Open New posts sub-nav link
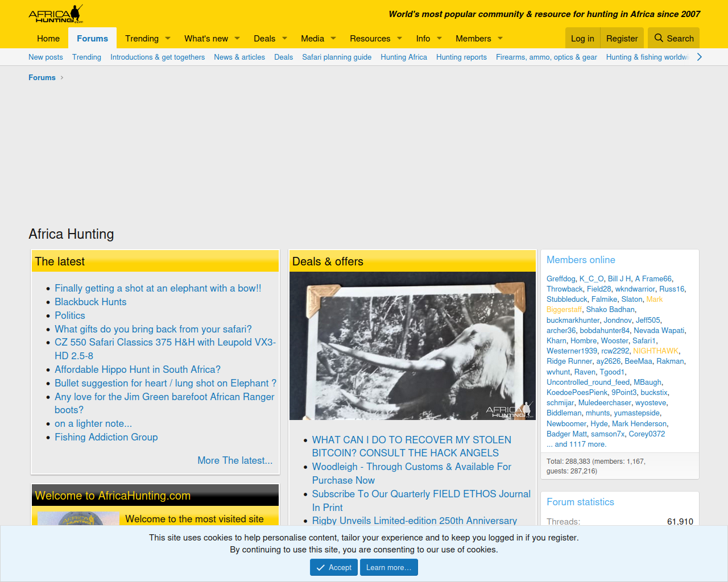The image size is (728, 582). pyautogui.click(x=45, y=57)
